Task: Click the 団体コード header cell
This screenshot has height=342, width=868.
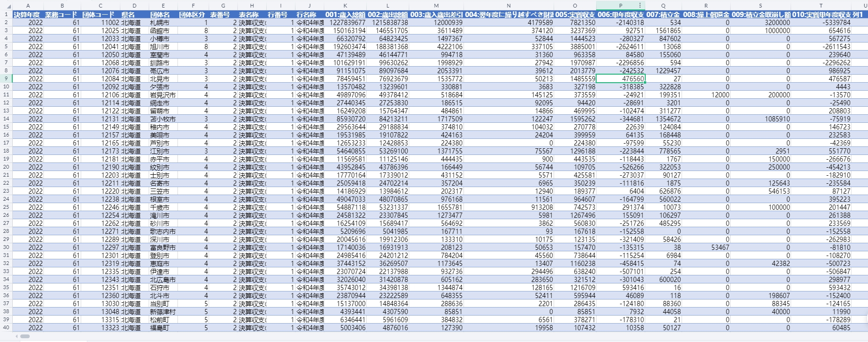Action: (x=101, y=15)
